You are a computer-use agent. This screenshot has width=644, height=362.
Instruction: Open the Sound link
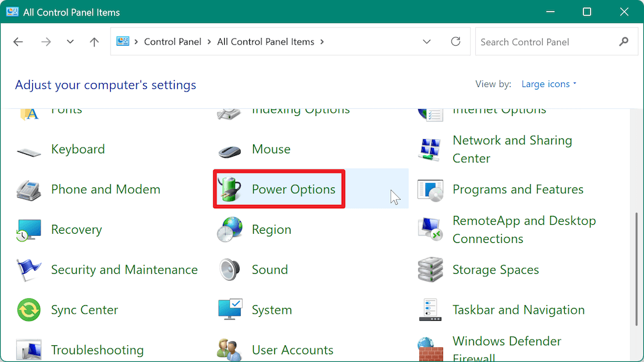click(x=270, y=270)
